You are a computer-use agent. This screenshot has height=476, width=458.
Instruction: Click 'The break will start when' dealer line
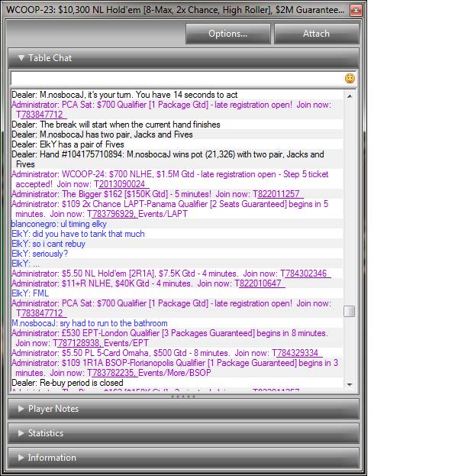click(x=116, y=125)
